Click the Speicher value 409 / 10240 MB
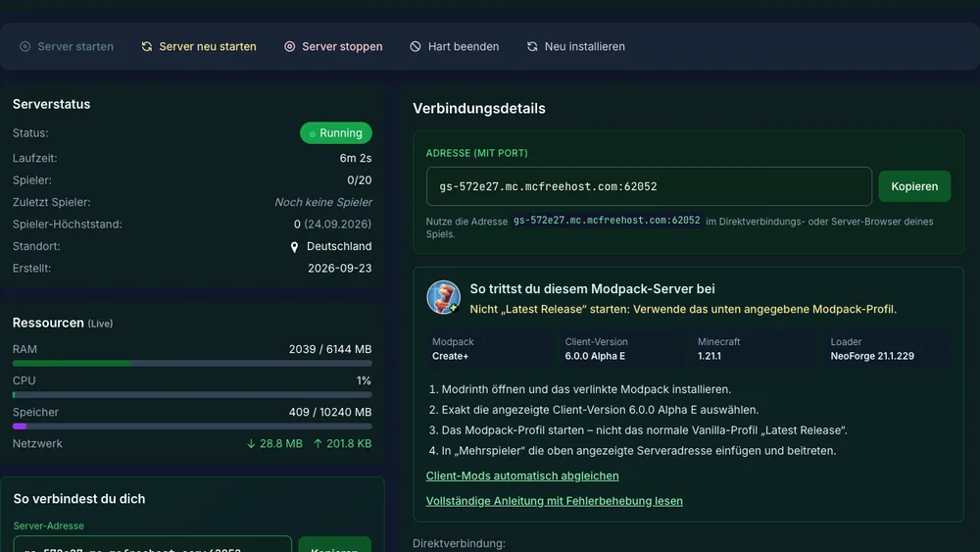The width and height of the screenshot is (980, 552). (x=330, y=412)
